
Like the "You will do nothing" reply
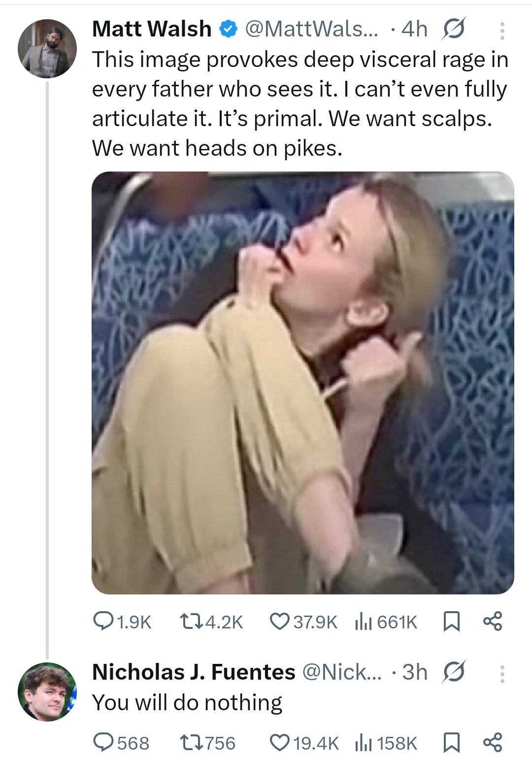[280, 743]
